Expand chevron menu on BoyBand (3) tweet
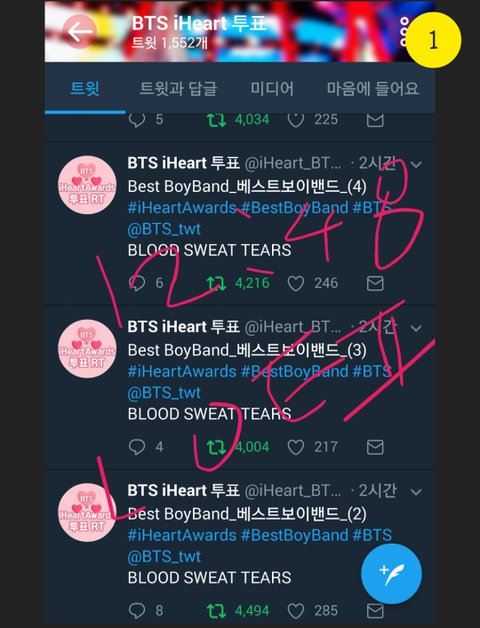Screen dimensions: 480x628 click(x=416, y=328)
